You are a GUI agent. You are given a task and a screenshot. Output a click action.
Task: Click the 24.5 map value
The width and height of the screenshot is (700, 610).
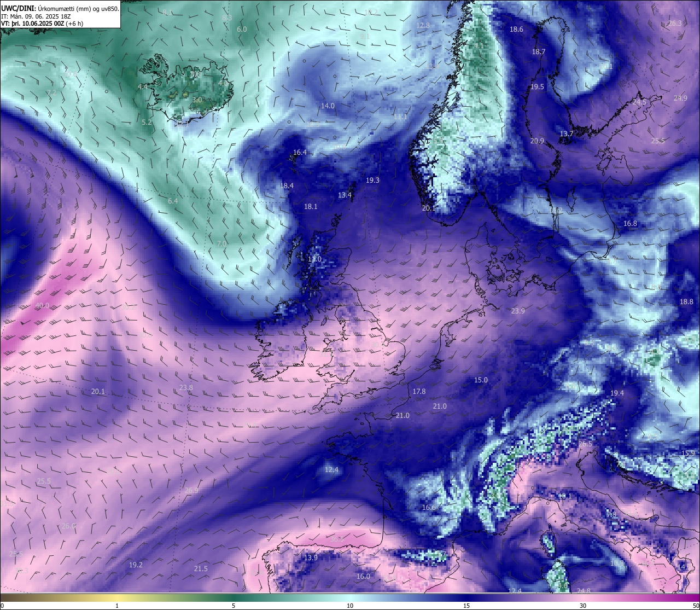click(x=639, y=102)
